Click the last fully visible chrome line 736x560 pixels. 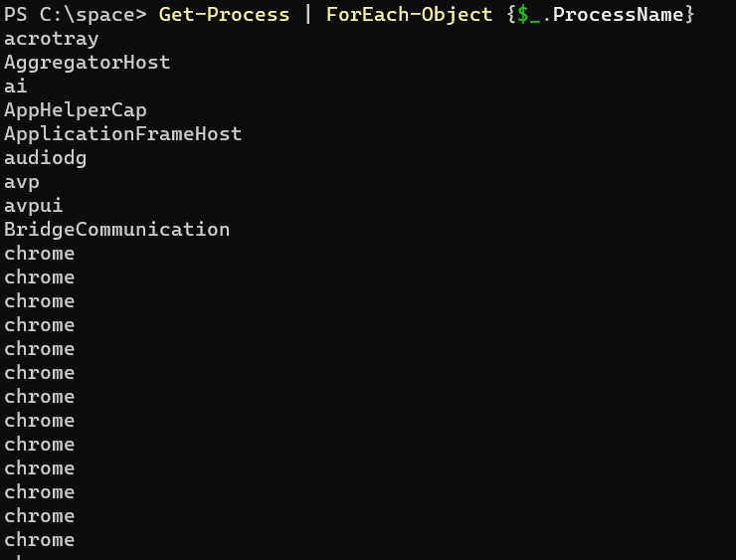point(40,540)
